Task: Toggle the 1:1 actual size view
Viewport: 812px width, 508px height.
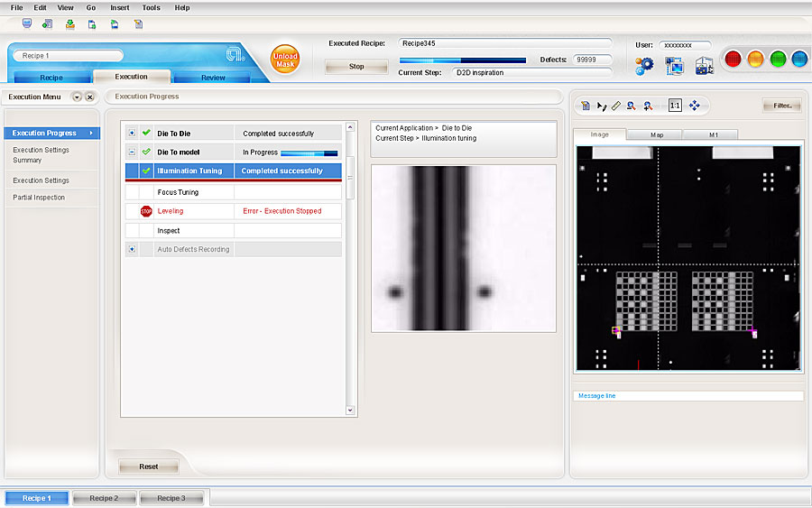Action: tap(675, 106)
